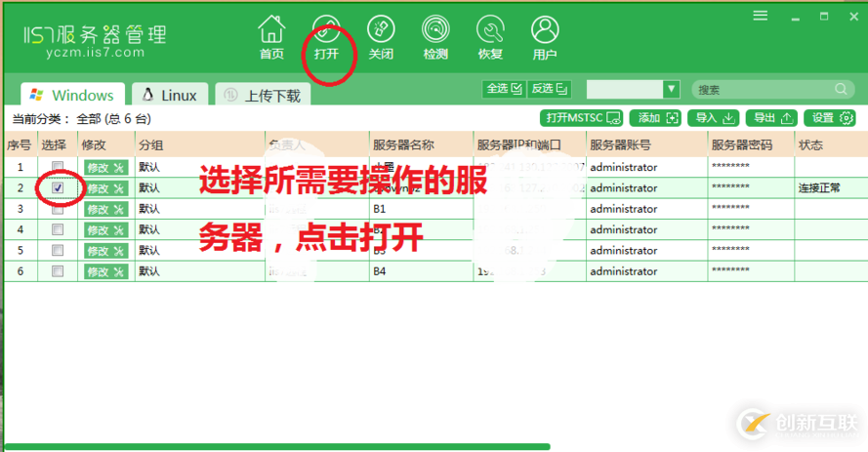This screenshot has width=868, height=452.
Task: Tick the checkbox for server row 5
Action: pyautogui.click(x=58, y=251)
